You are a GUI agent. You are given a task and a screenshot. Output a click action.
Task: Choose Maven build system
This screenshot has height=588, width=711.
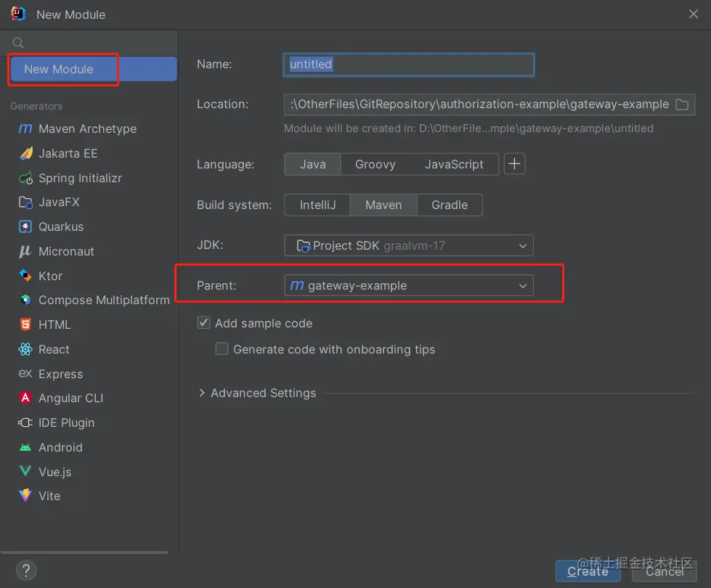pyautogui.click(x=383, y=205)
